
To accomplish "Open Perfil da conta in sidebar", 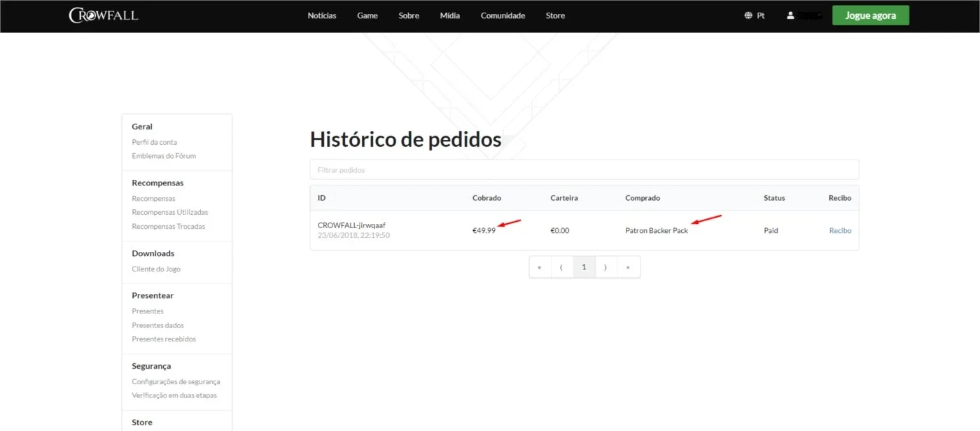I will point(154,142).
